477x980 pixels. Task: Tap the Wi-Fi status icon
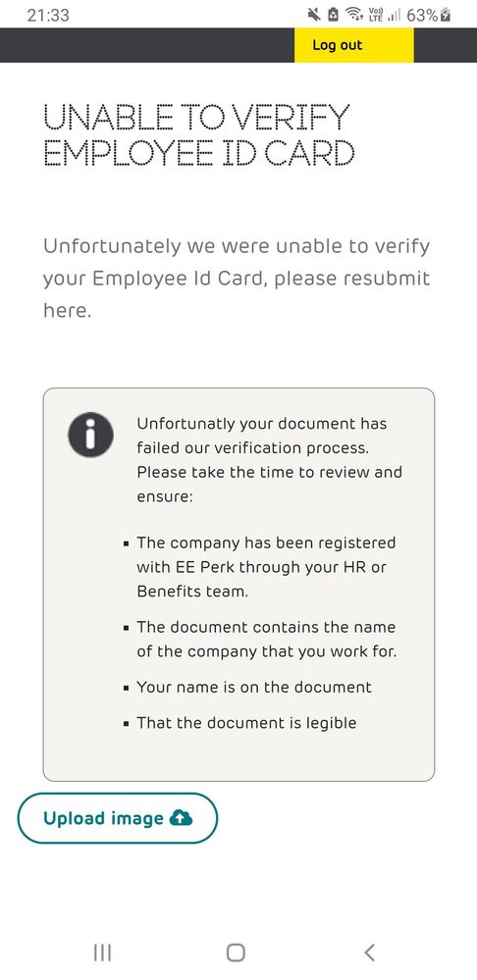click(355, 15)
